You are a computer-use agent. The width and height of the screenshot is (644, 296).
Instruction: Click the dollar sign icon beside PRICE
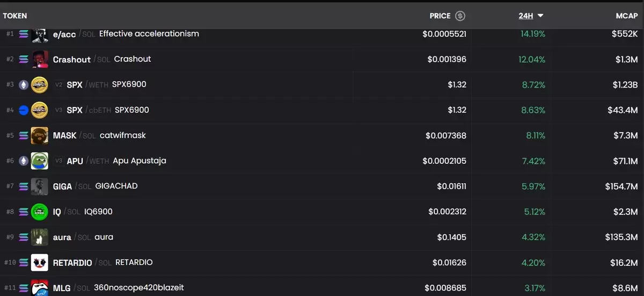click(x=460, y=16)
